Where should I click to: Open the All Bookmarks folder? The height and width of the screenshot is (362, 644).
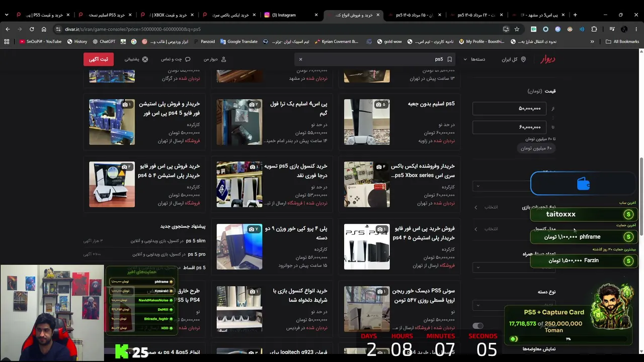point(622,42)
